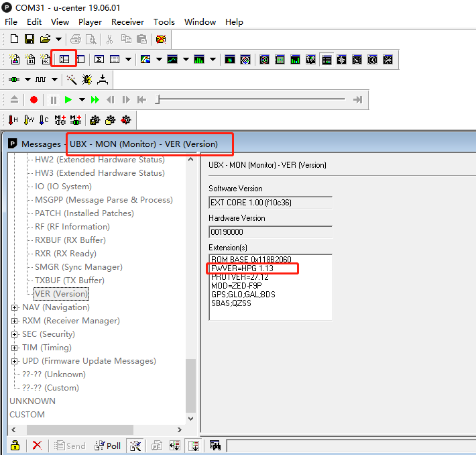Click the step forward button
Image resolution: width=476 pixels, height=455 pixels.
126,100
